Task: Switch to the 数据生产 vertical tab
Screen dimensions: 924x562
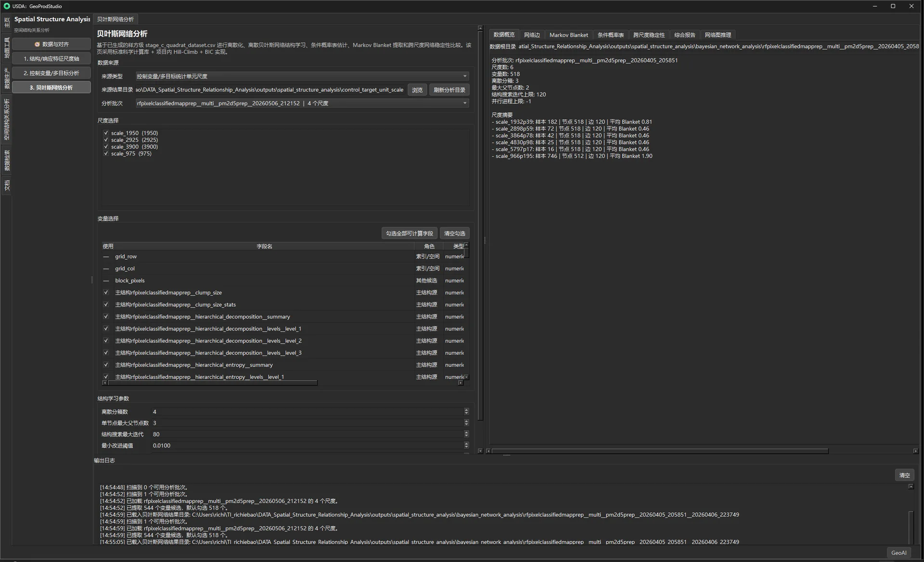Action: [x=7, y=78]
